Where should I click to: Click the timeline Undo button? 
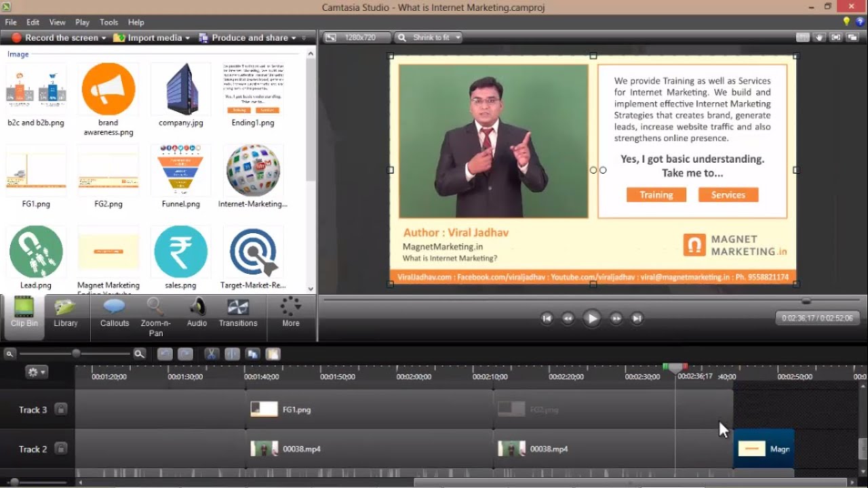click(165, 354)
